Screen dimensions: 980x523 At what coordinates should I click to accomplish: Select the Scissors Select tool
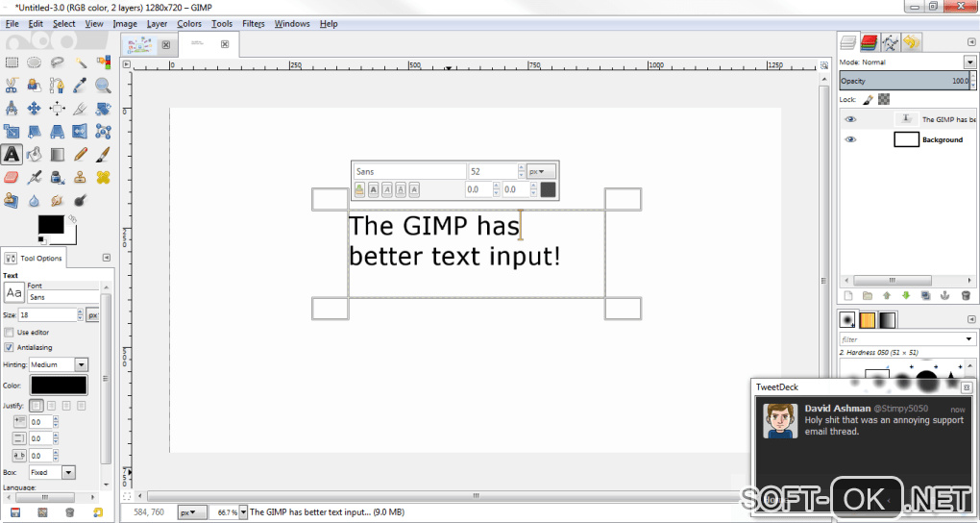pos(12,85)
